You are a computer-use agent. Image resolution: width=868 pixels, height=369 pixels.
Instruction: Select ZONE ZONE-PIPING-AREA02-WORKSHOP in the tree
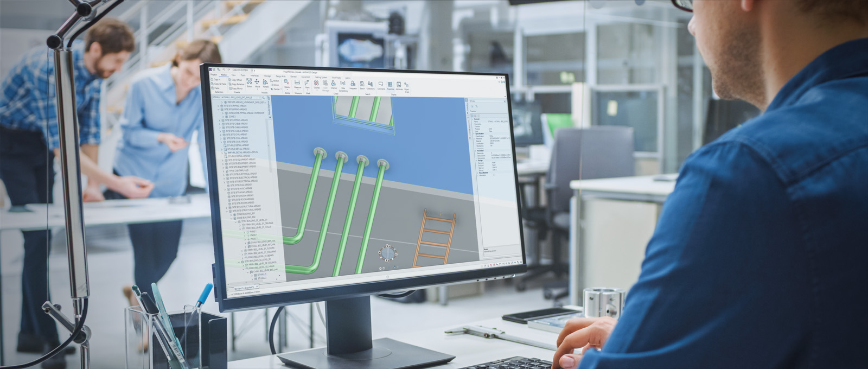point(246,113)
